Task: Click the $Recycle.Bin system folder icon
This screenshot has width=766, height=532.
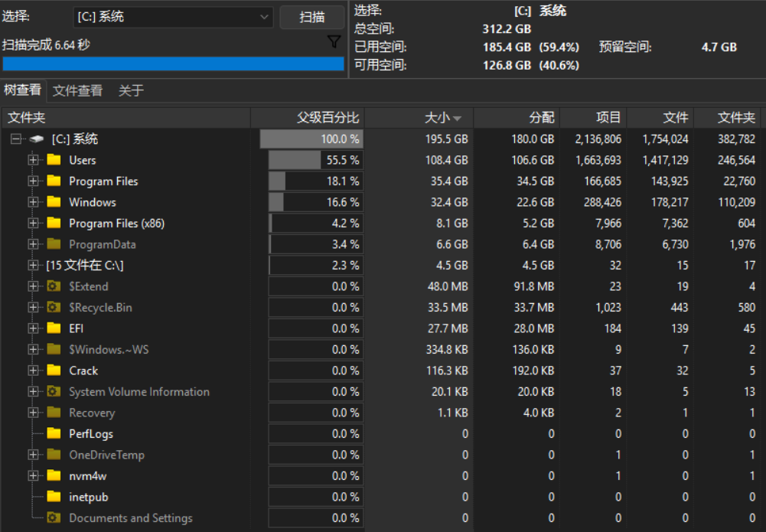Action: [x=54, y=307]
